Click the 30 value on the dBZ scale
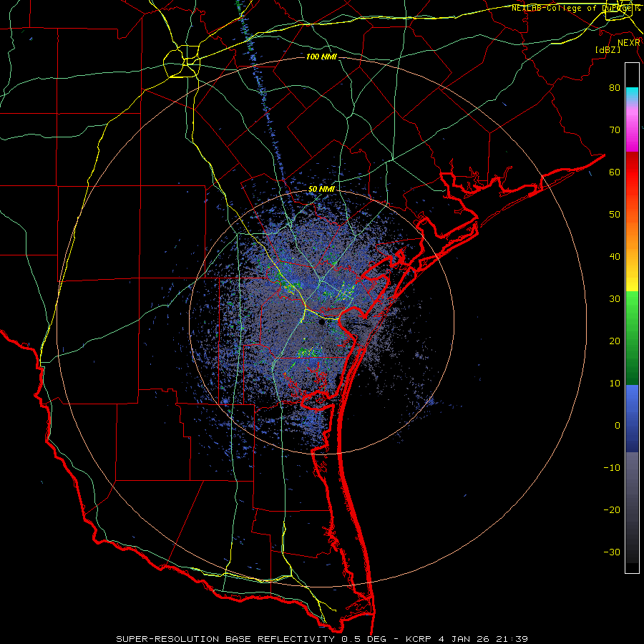Image resolution: width=644 pixels, height=644 pixels. point(615,298)
